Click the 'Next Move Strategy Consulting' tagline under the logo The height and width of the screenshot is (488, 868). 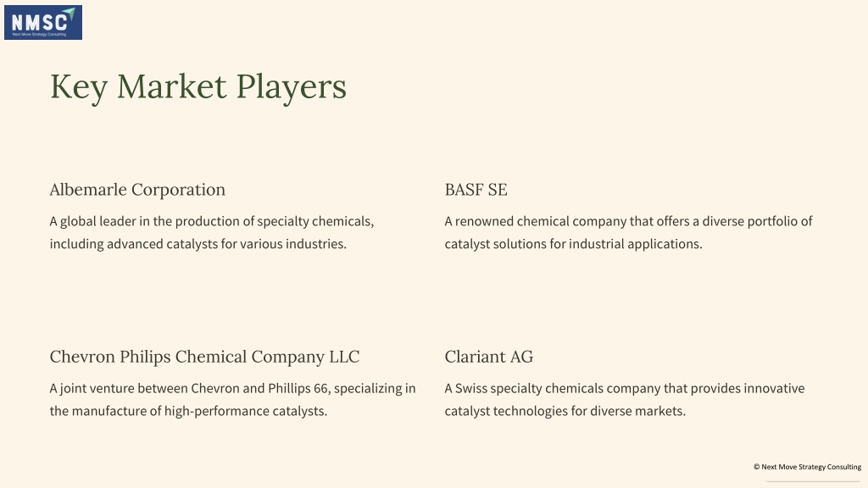pyautogui.click(x=39, y=34)
